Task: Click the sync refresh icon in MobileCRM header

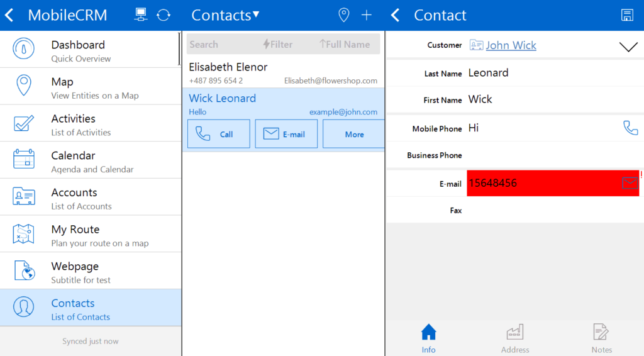Action: (x=164, y=15)
